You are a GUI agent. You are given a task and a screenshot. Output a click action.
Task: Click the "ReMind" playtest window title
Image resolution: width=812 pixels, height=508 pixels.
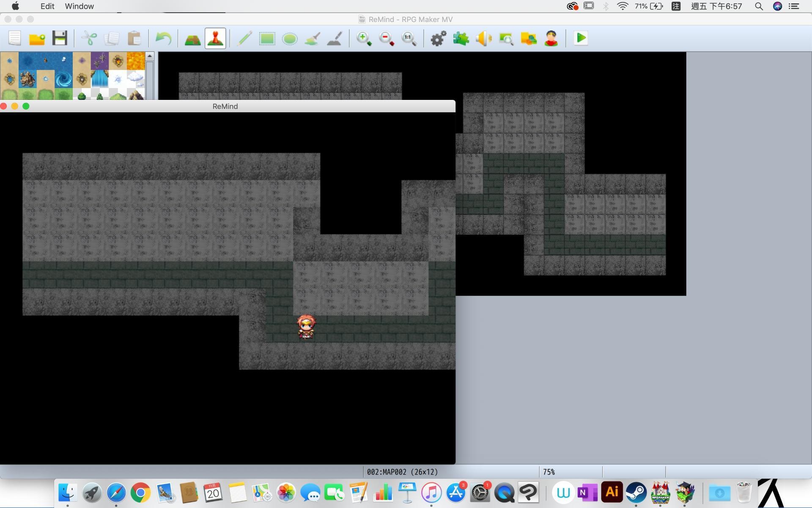click(x=225, y=106)
